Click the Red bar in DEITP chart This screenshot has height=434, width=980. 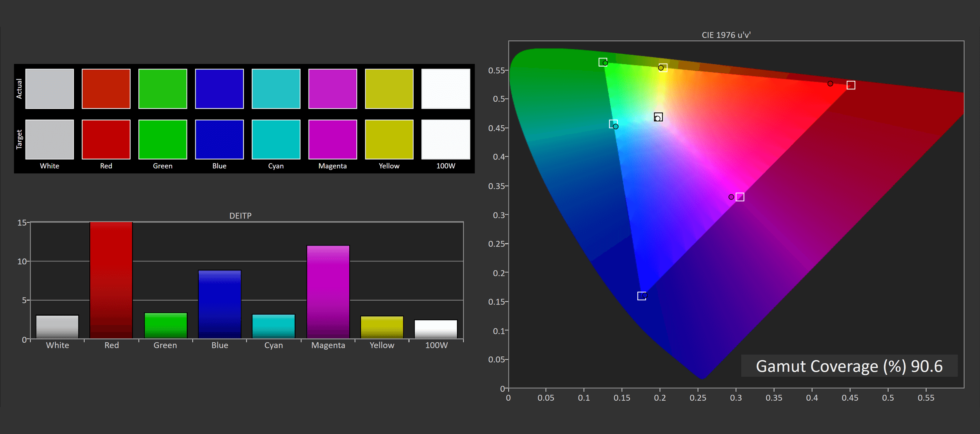pyautogui.click(x=111, y=280)
